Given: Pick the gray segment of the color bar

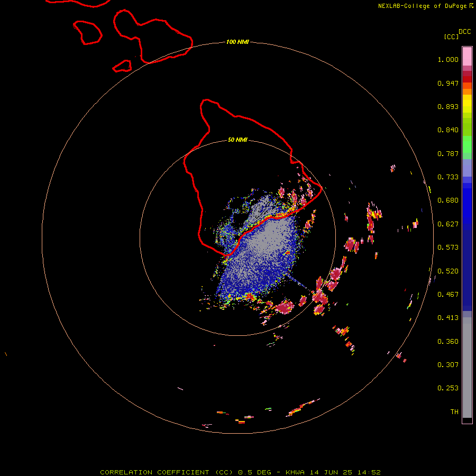Looking at the screenshot, I should tap(467, 368).
